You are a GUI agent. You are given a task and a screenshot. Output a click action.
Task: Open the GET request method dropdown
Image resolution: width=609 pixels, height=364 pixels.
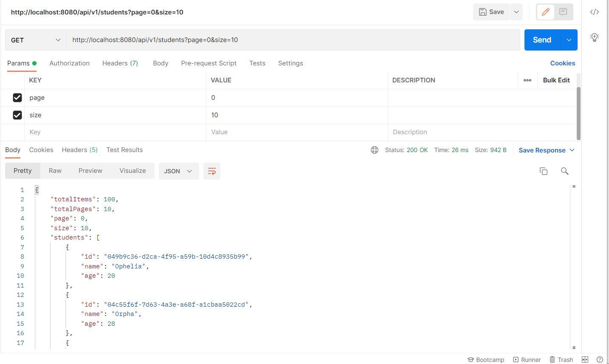coord(35,40)
